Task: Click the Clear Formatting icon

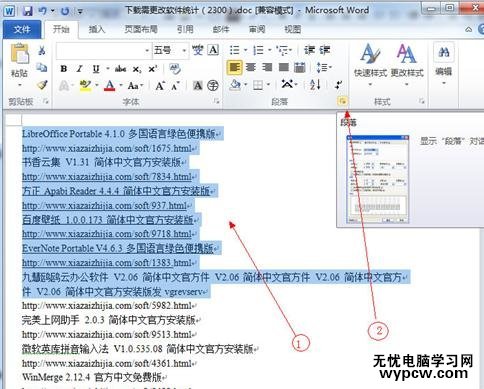Action: (175, 69)
